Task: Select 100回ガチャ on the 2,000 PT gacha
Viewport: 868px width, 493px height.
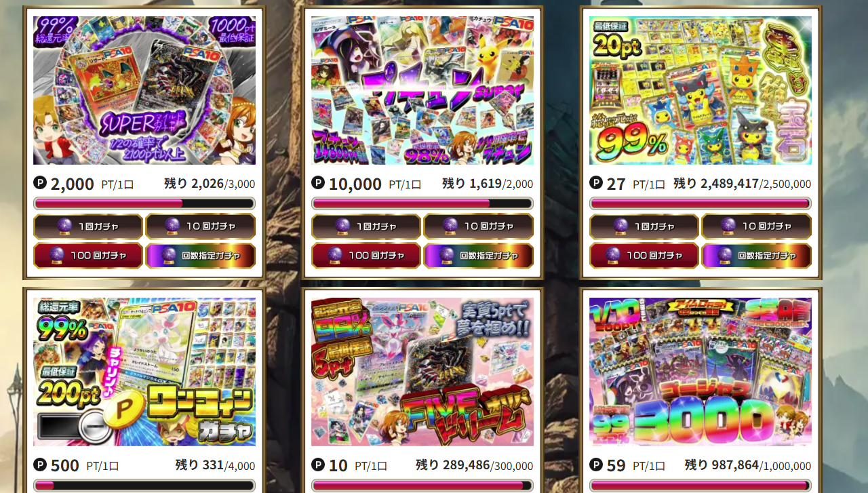Action: (88, 256)
